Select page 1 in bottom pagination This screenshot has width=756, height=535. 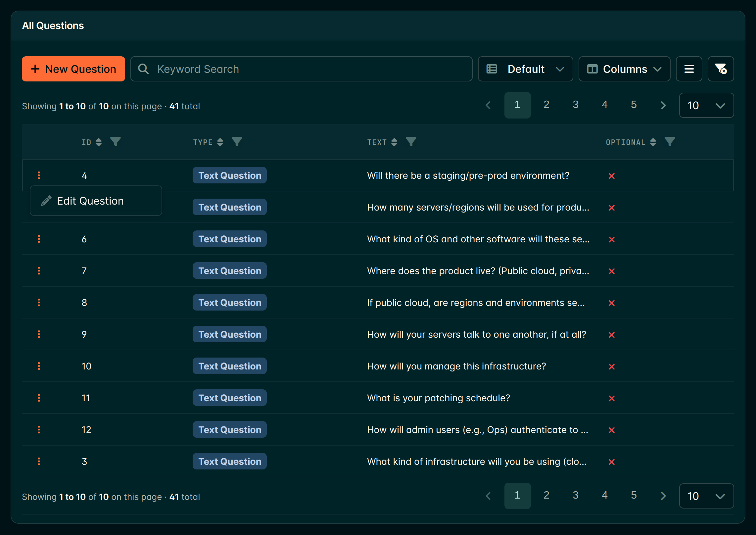[x=517, y=496]
